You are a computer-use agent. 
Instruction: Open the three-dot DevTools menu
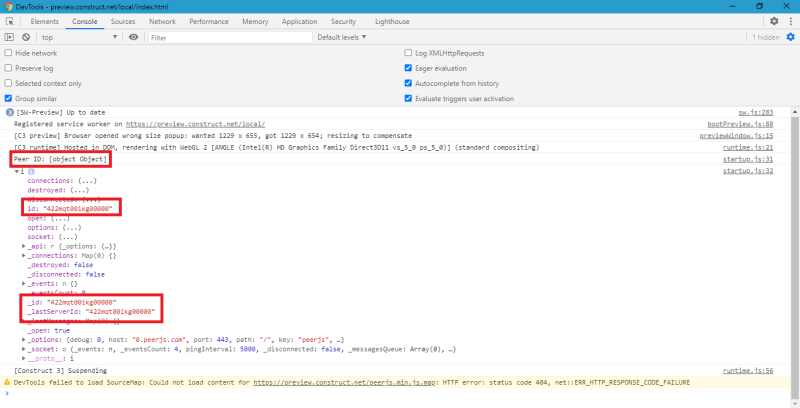790,21
